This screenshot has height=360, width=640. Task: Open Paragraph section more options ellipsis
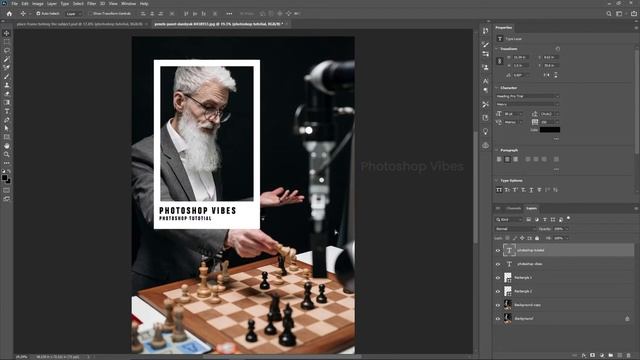(556, 169)
